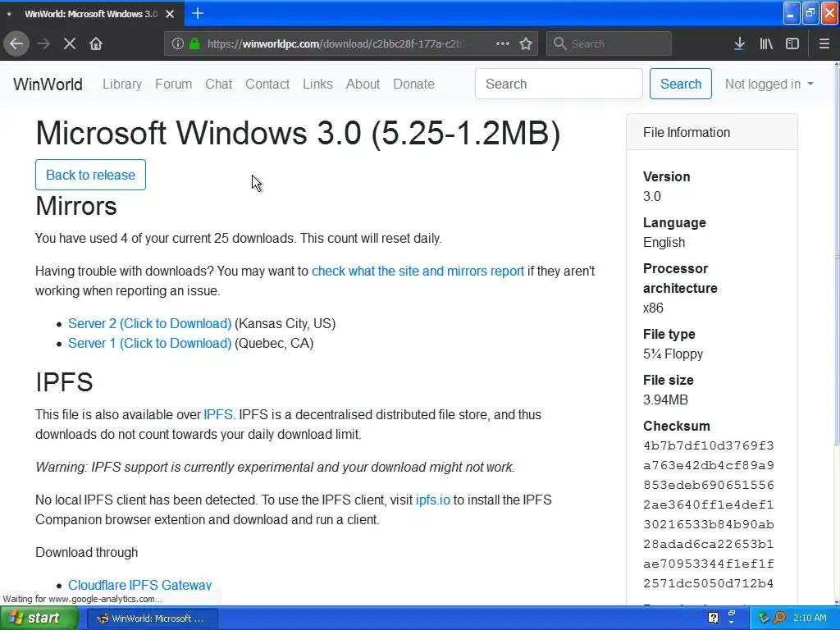Screen dimensions: 840x630
Task: Stop page loading with the X button
Action: point(70,44)
